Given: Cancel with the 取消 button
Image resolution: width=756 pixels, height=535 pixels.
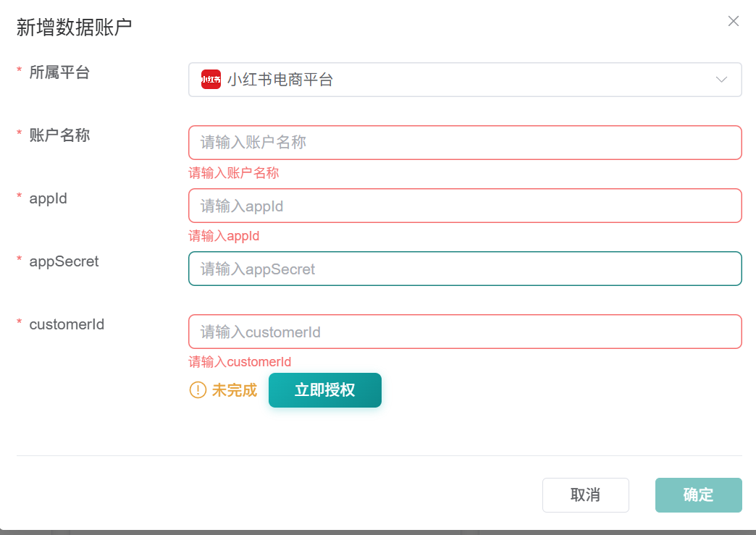Looking at the screenshot, I should (x=585, y=495).
